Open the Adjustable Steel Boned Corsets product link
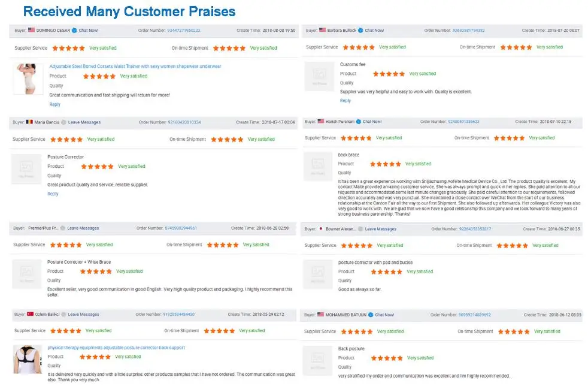 click(135, 67)
